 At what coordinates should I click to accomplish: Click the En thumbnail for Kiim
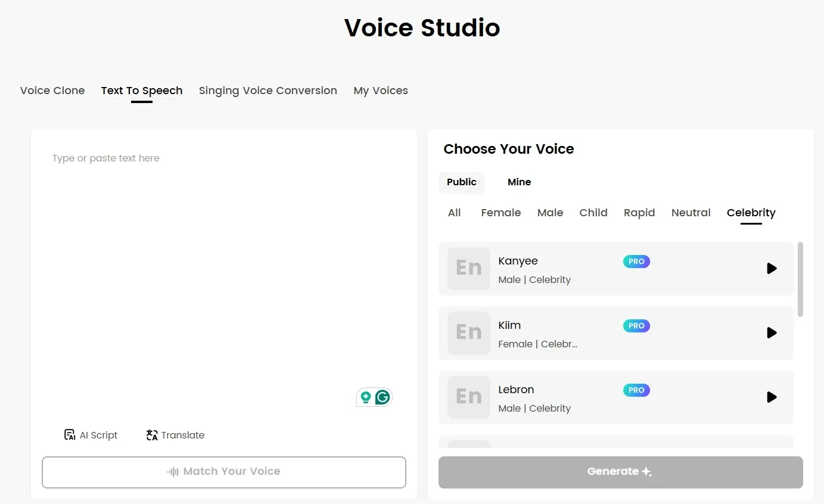(x=469, y=333)
